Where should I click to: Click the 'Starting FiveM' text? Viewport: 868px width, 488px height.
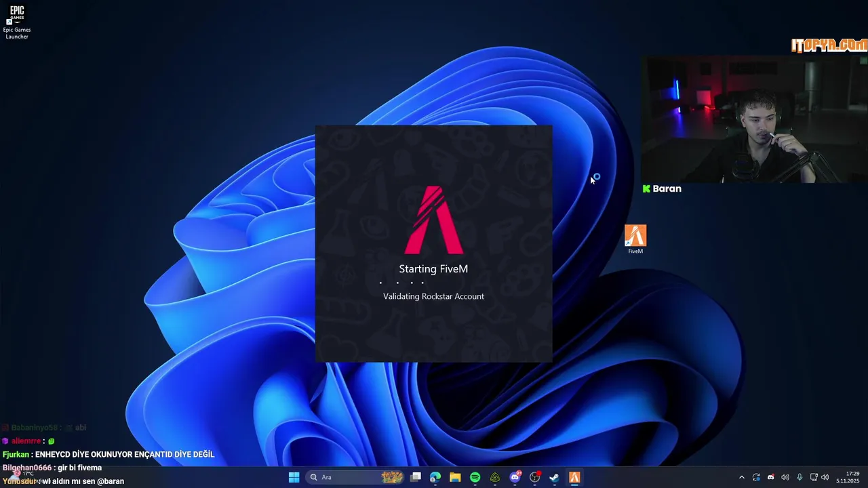tap(433, 269)
